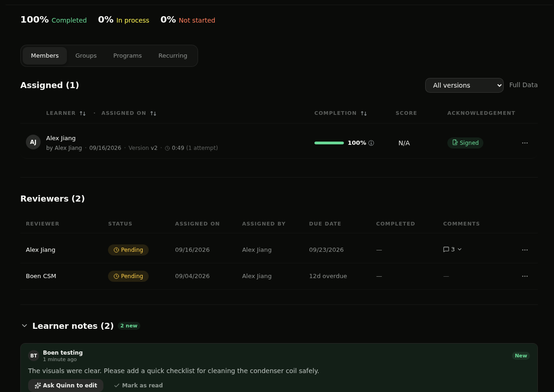554x392 pixels.
Task: Switch to the Groups tab
Action: pyautogui.click(x=86, y=56)
